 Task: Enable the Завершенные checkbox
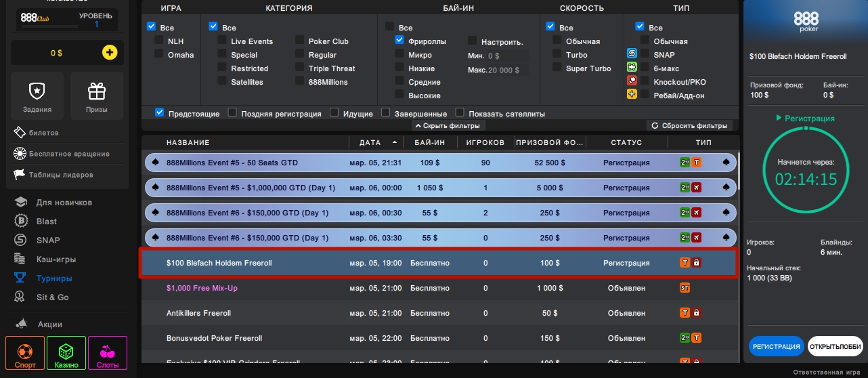tap(386, 112)
